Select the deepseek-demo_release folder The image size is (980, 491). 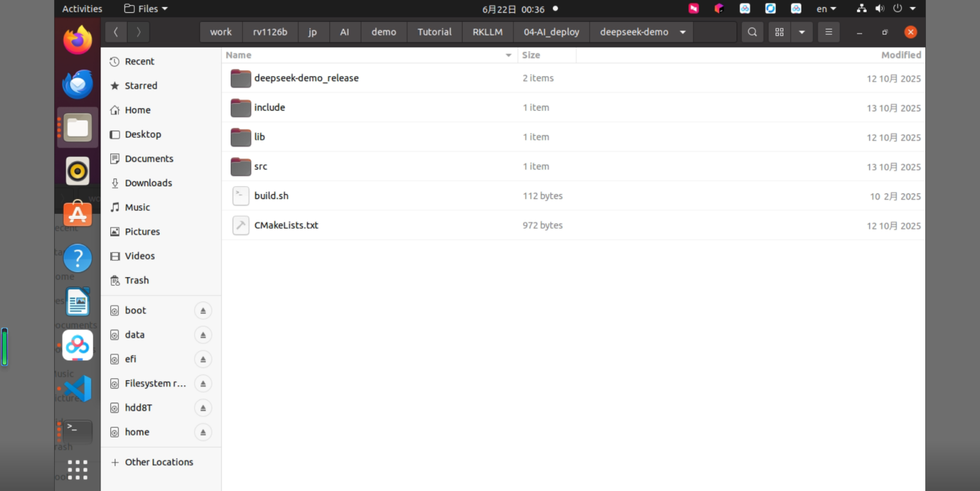point(306,78)
